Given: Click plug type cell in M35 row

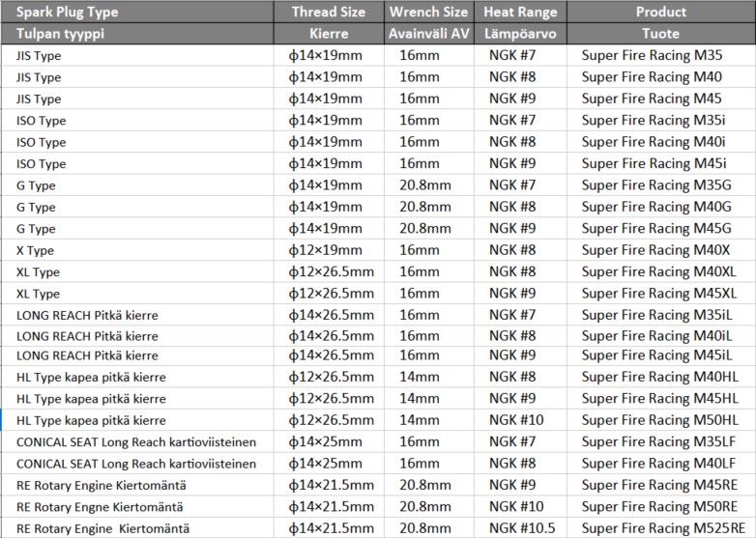Looking at the screenshot, I should (x=137, y=55).
